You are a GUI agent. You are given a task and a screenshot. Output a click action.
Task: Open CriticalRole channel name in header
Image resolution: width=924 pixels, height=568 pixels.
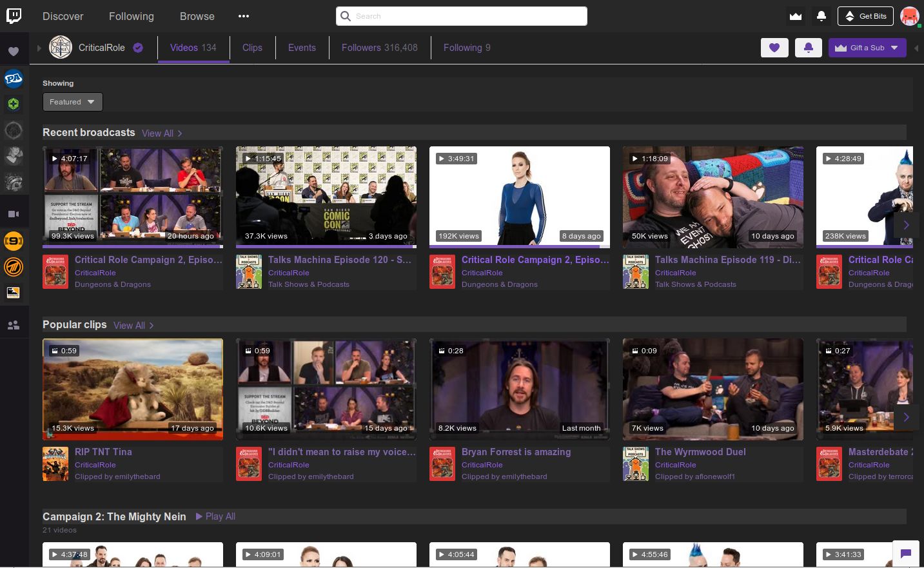coord(102,48)
